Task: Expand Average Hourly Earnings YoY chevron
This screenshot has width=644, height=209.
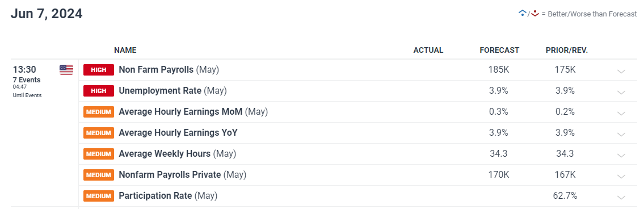Action: [621, 134]
